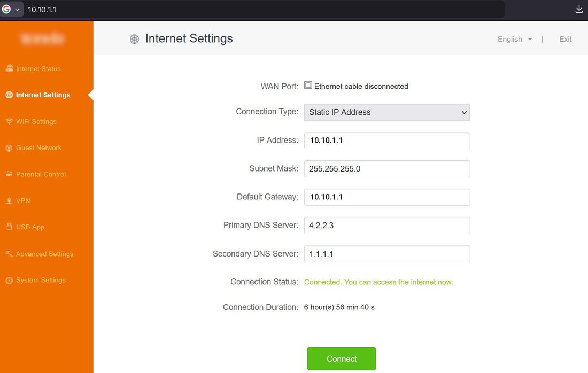Click the Default Gateway input field
The height and width of the screenshot is (373, 588).
[x=386, y=197]
